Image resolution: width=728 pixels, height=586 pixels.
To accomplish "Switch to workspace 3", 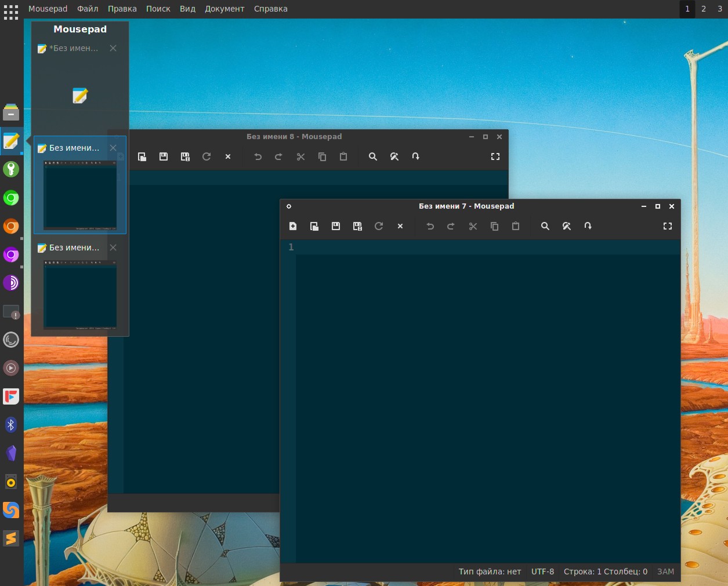I will (x=720, y=9).
